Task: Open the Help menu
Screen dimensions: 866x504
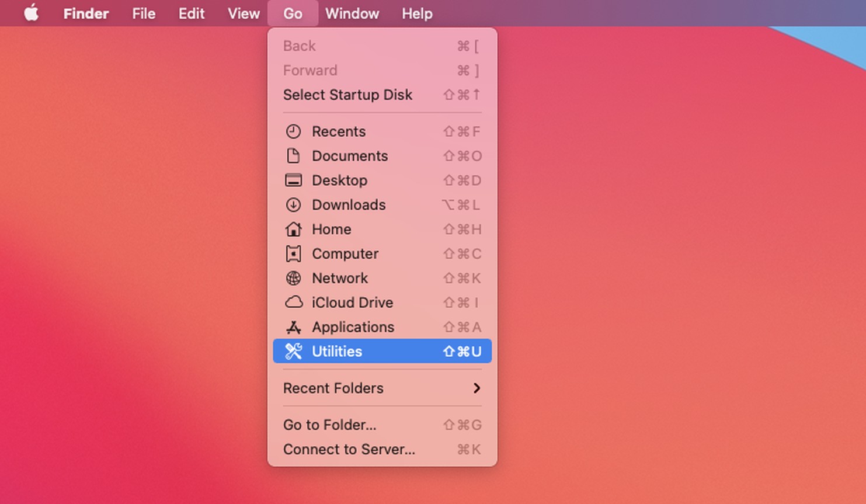Action: pos(417,13)
